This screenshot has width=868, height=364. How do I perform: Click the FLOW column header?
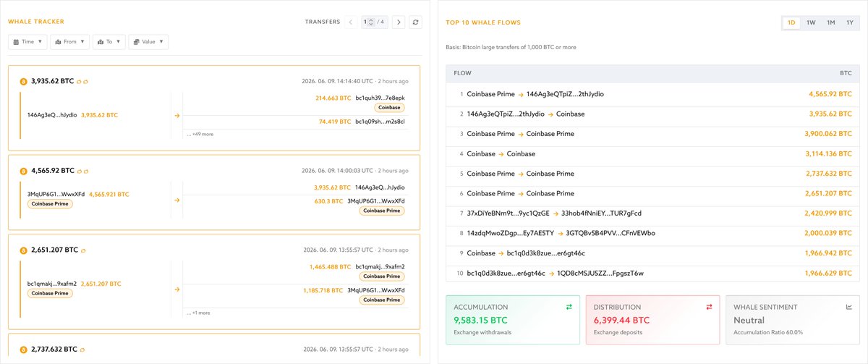click(x=462, y=73)
